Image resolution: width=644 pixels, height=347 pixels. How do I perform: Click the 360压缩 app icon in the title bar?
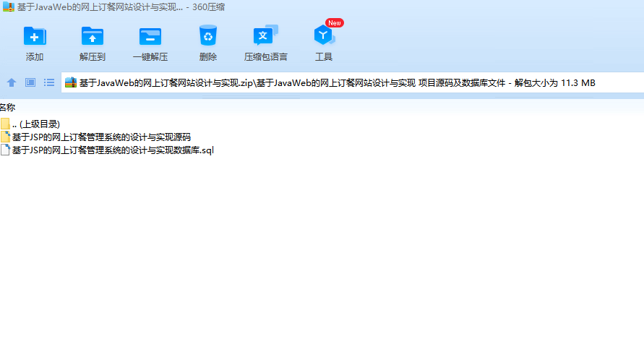click(x=8, y=7)
